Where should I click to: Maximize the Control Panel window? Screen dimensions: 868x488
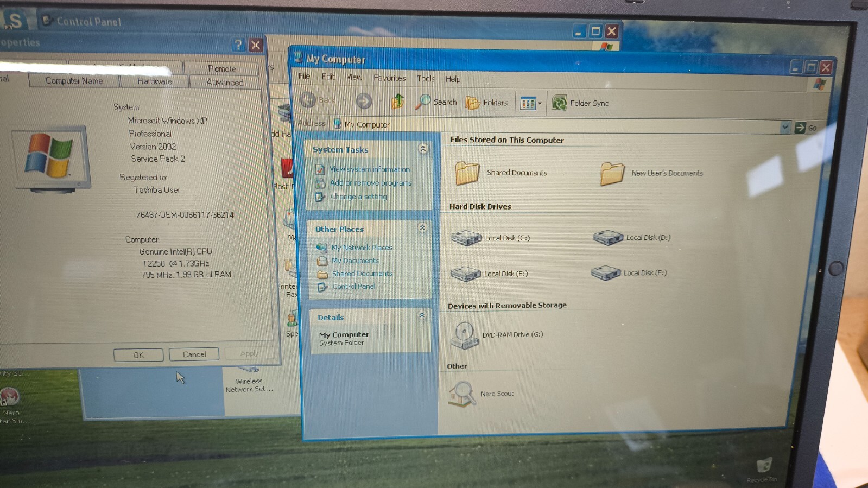coord(595,31)
